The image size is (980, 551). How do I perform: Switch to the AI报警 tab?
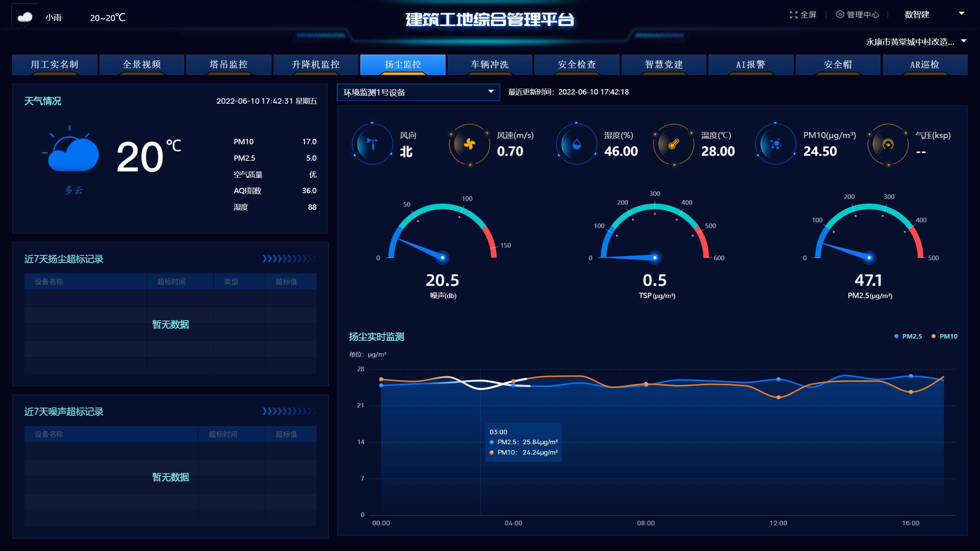750,64
